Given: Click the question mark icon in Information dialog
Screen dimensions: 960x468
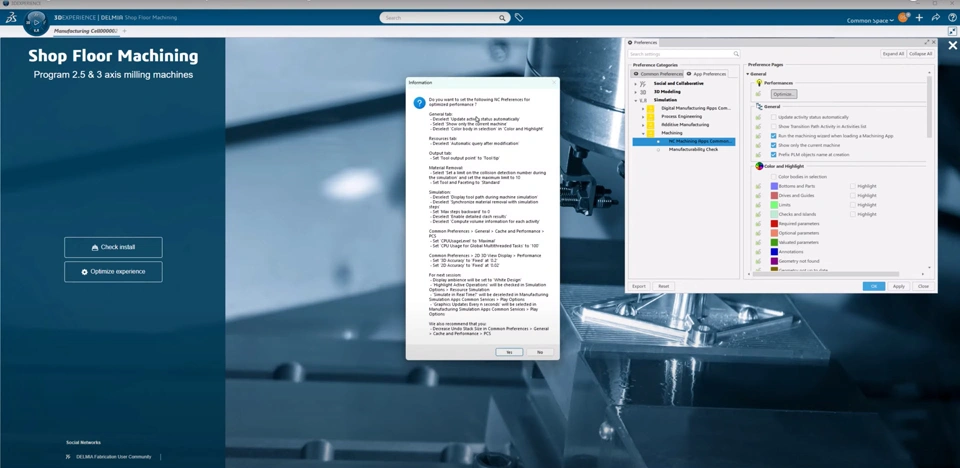Looking at the screenshot, I should [419, 103].
